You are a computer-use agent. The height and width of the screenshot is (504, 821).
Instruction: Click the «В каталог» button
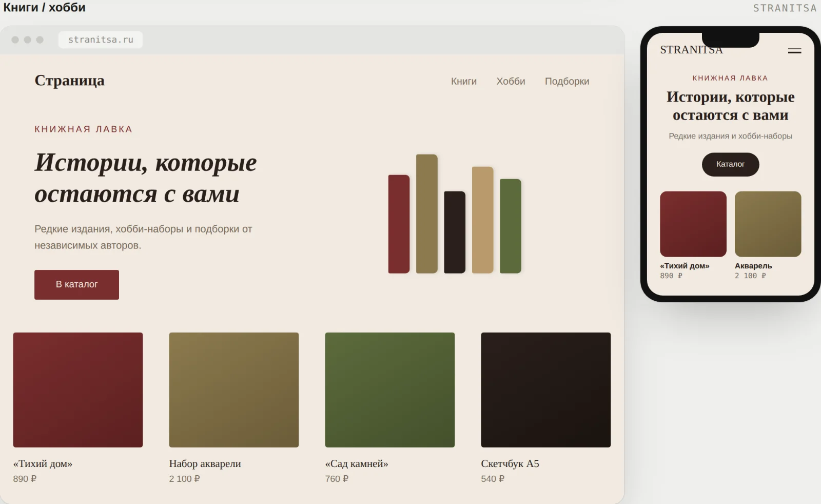(76, 284)
